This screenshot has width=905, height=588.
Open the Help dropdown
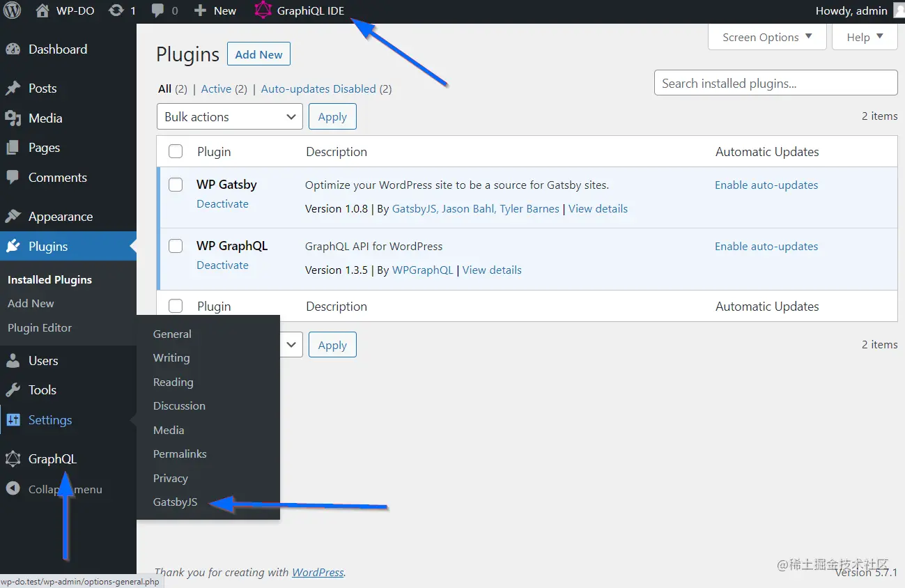tap(864, 37)
